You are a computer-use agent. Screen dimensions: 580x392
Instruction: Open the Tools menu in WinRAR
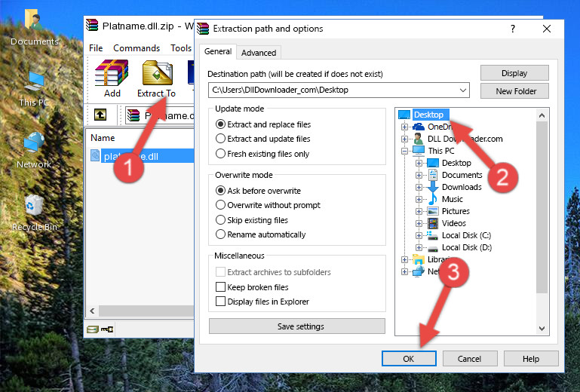(x=181, y=48)
